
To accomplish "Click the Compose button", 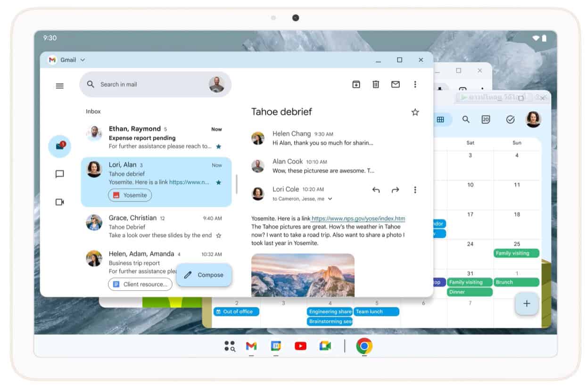I will (x=204, y=275).
